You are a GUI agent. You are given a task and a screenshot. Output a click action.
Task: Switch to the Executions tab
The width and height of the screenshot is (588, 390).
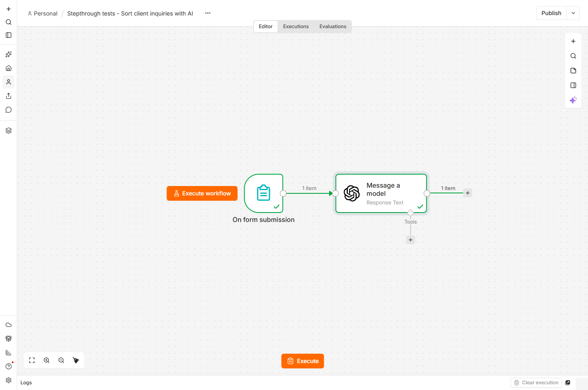296,27
